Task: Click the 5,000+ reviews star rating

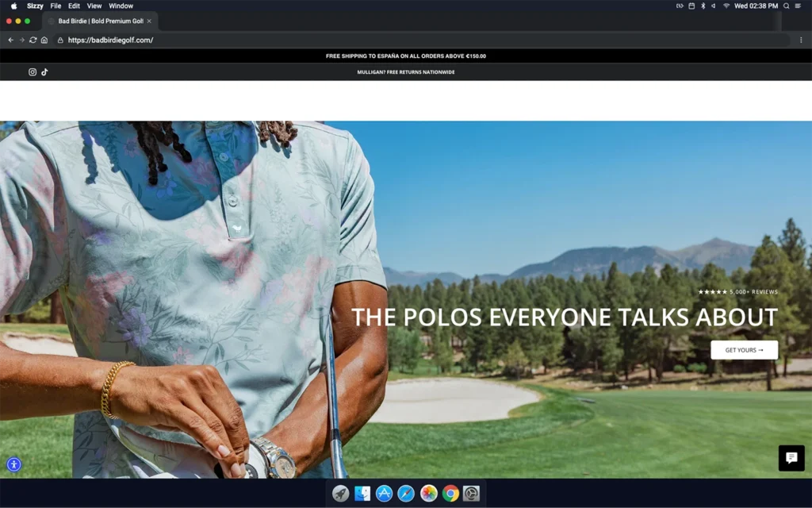Action: (737, 292)
